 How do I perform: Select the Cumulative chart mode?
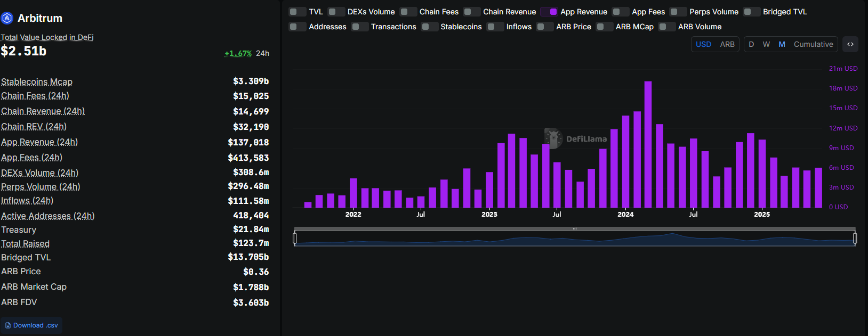813,44
